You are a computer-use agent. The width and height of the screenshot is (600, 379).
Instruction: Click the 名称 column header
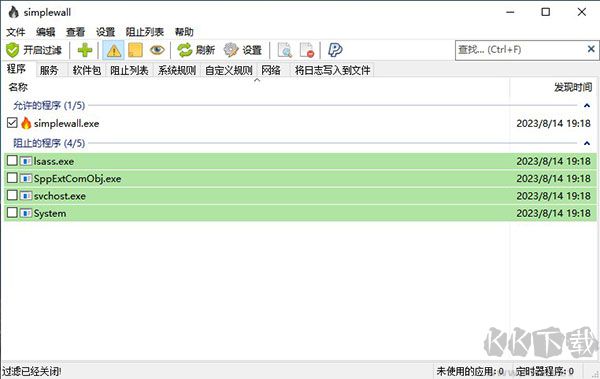(x=18, y=87)
